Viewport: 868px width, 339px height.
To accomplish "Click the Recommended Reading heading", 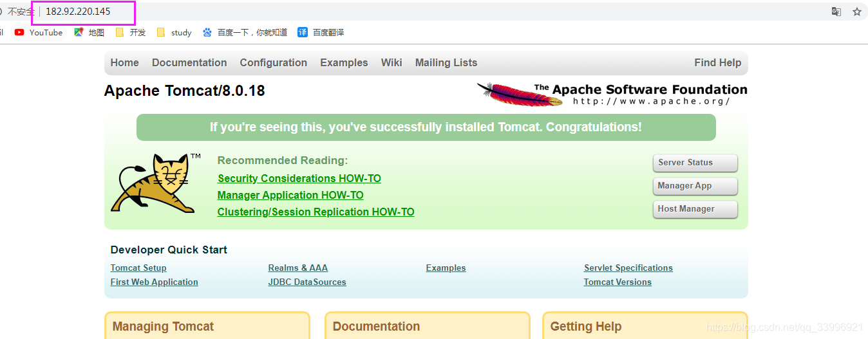I will point(283,160).
